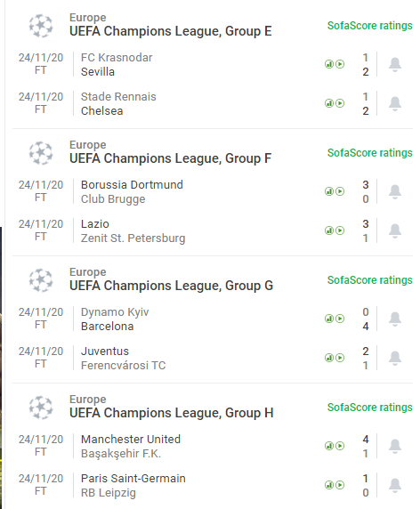Play highlights icon for Dortmund vs Club Brugge

coord(340,191)
